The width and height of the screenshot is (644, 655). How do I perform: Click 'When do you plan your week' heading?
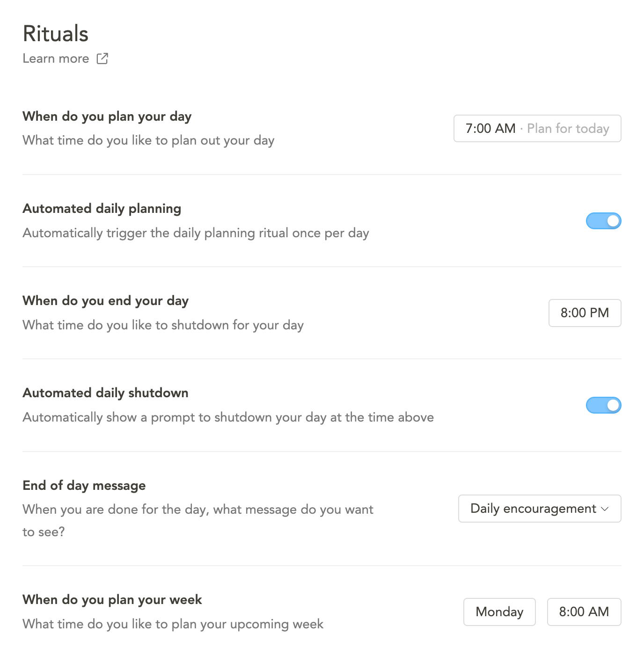click(x=112, y=600)
